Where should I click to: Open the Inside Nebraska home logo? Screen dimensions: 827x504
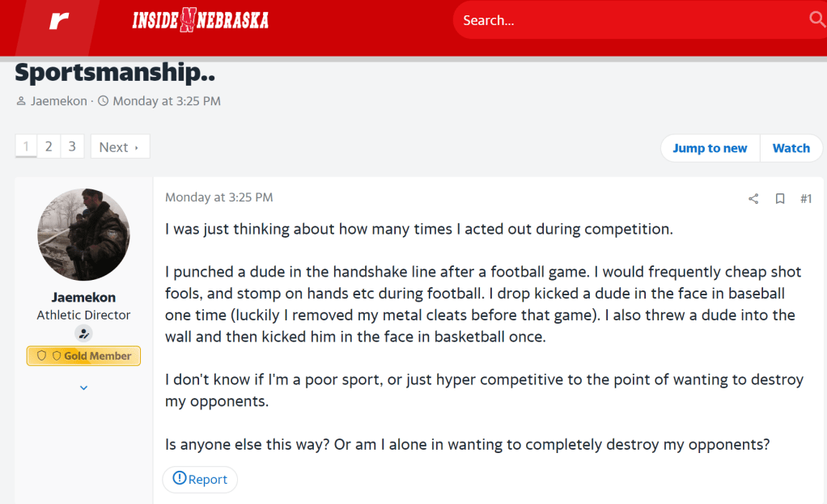pos(200,20)
